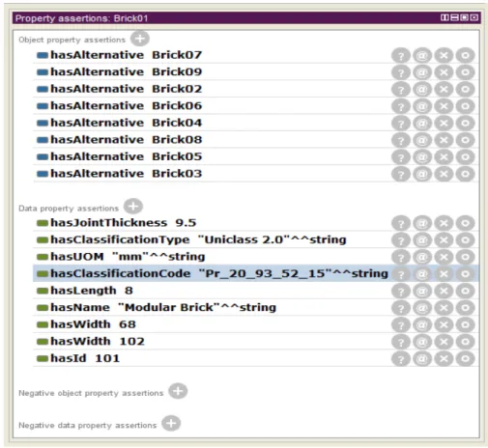The image size is (488, 448).
Task: Select the hasAlternative Brick07 row
Action: pos(256,55)
